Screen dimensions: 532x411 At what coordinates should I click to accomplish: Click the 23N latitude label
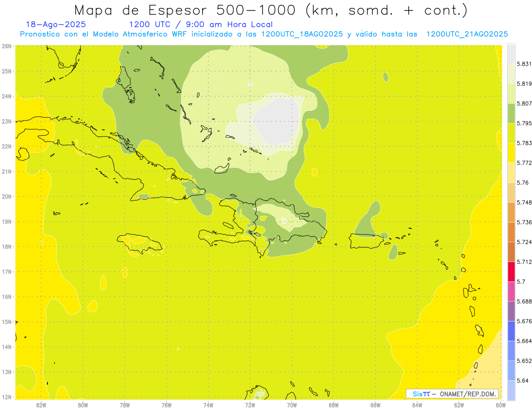(6, 121)
